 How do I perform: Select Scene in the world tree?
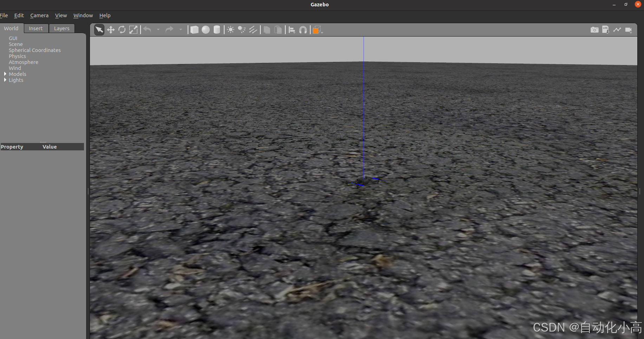point(16,44)
